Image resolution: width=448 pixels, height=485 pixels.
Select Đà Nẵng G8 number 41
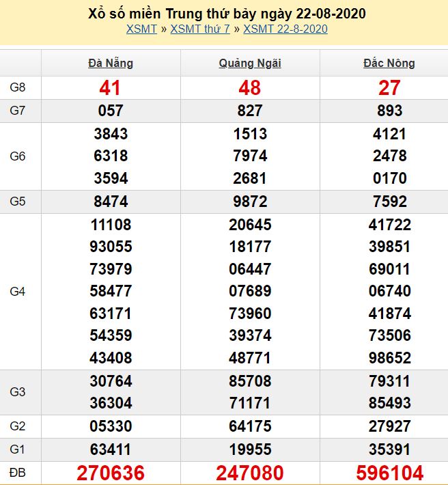pos(111,87)
